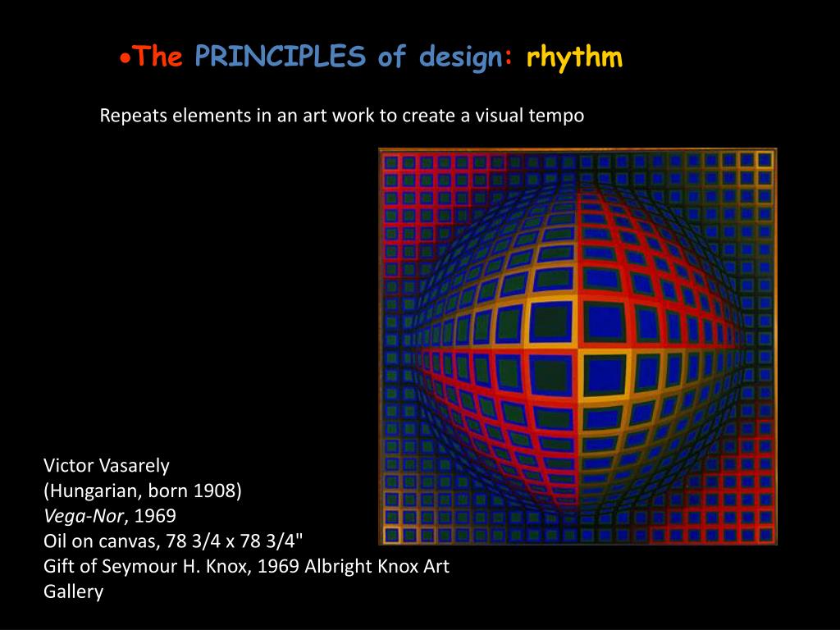Click the line "Oil on canvas, 78 3/4 x 78 3/4"
The width and height of the screenshot is (840, 630).
tap(173, 541)
